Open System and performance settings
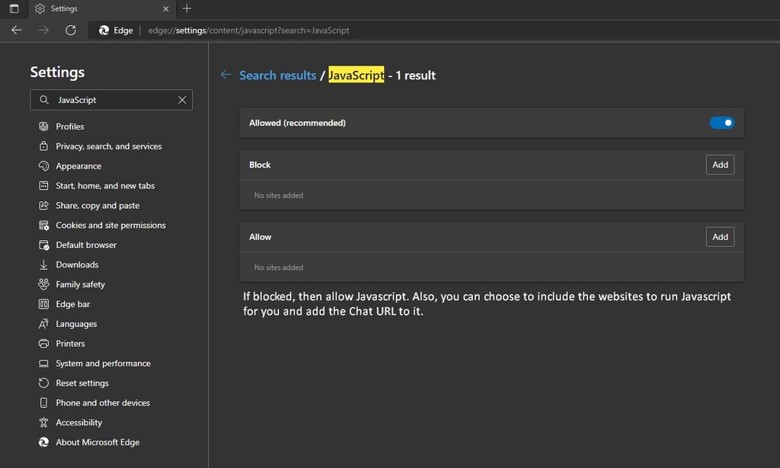Screen dimensions: 780x468 coord(103,363)
